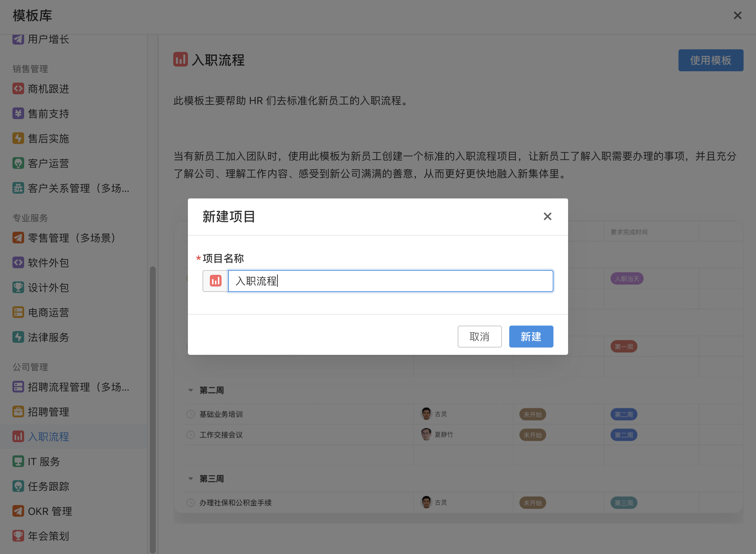Click the sidebar vertical scrollbar
This screenshot has width=756, height=554.
[152, 409]
